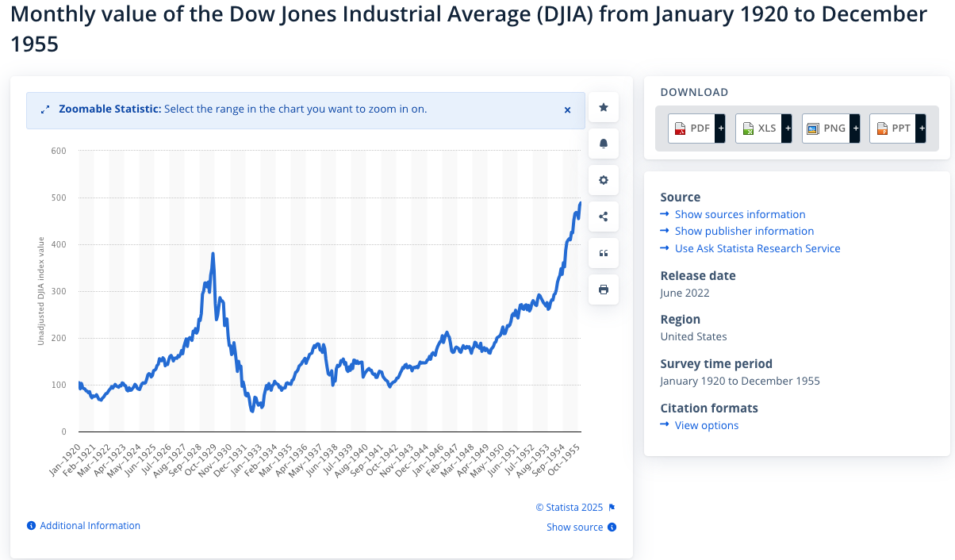Click the bell notification icon

[x=604, y=144]
